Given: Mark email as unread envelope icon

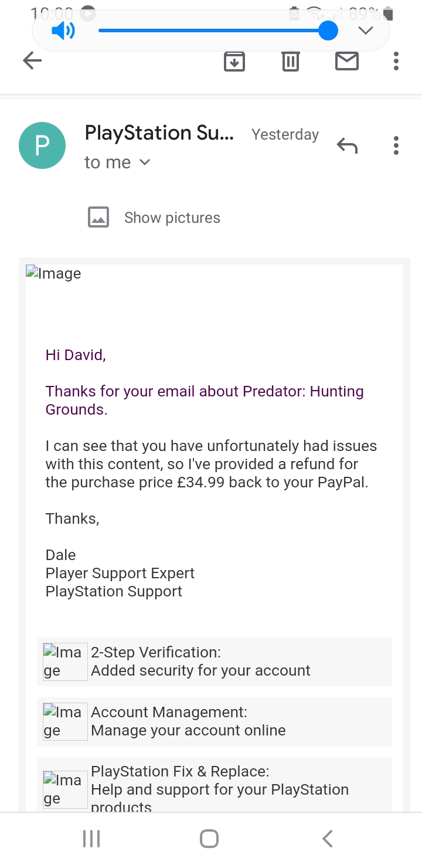Looking at the screenshot, I should pyautogui.click(x=347, y=60).
